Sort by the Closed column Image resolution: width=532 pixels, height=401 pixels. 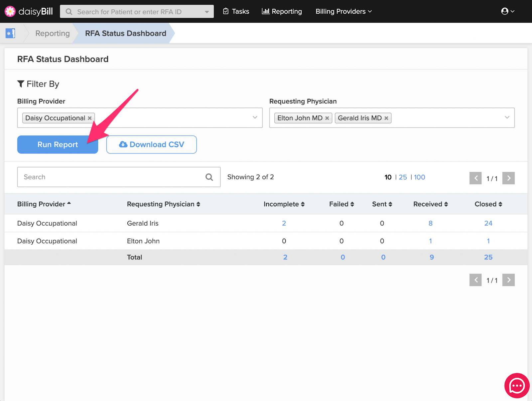[x=488, y=204]
